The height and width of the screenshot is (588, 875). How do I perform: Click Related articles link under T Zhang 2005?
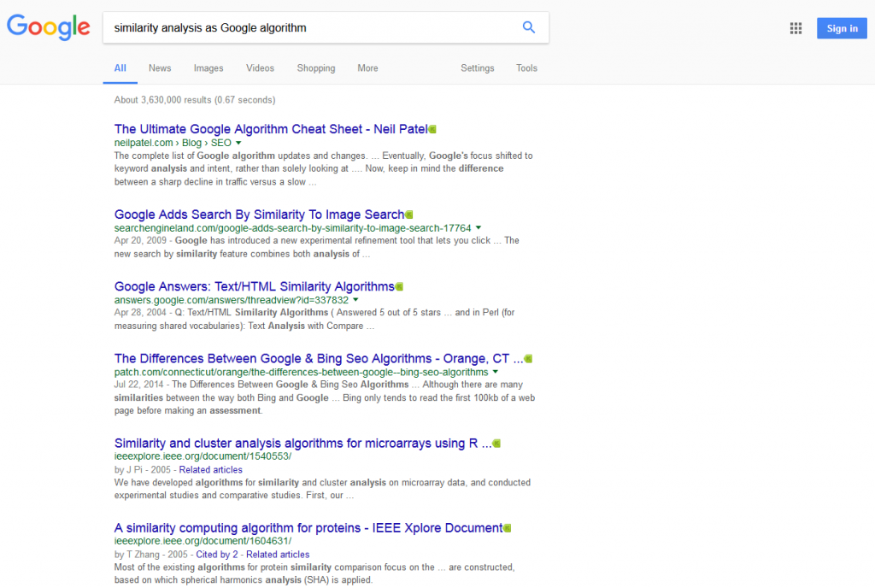[x=278, y=555]
